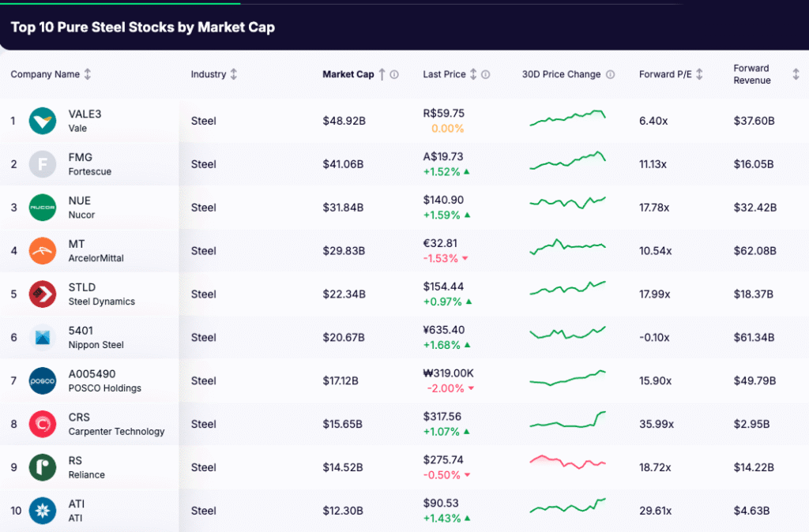
Task: Toggle descending sort on Market Cap
Action: click(x=384, y=73)
